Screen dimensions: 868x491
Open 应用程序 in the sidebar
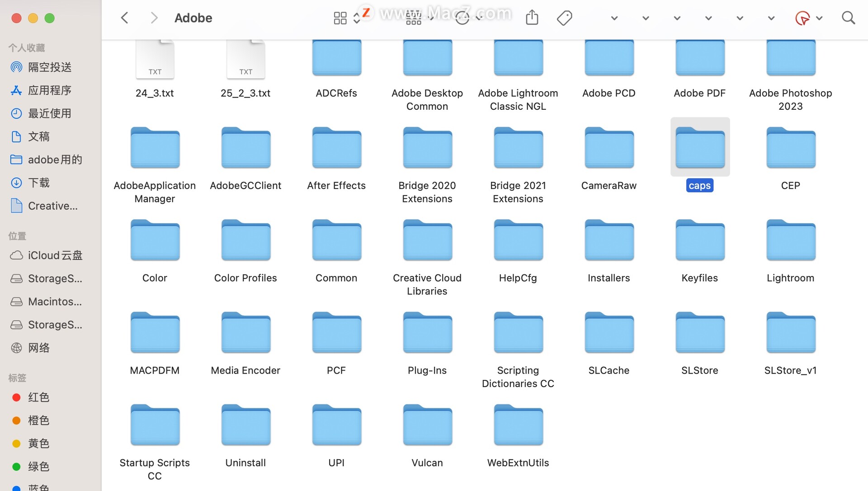coord(50,90)
